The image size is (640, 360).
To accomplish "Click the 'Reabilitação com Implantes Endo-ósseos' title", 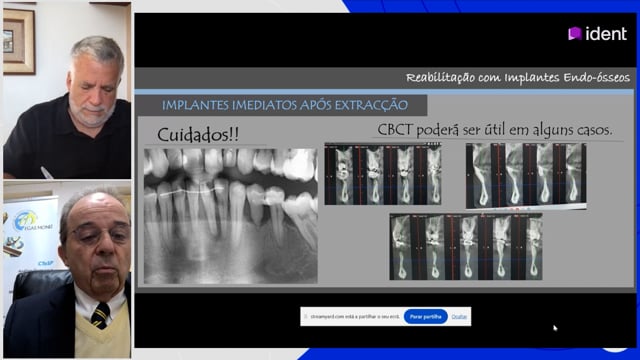I will [518, 78].
